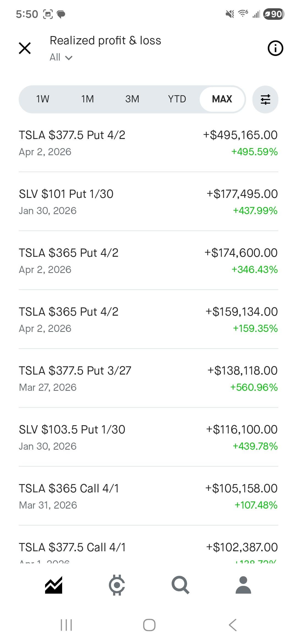297x644 pixels.
Task: Tap the search magnifier icon
Action: click(x=180, y=585)
